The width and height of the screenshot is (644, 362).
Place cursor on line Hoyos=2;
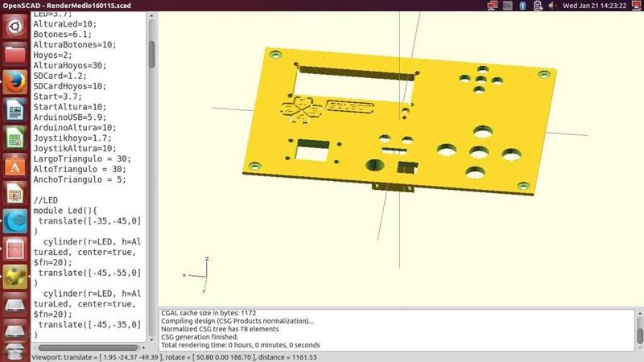click(x=52, y=55)
